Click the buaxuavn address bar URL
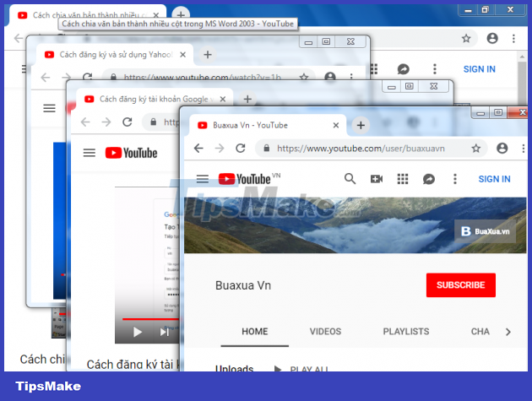This screenshot has height=401, width=532. 361,148
